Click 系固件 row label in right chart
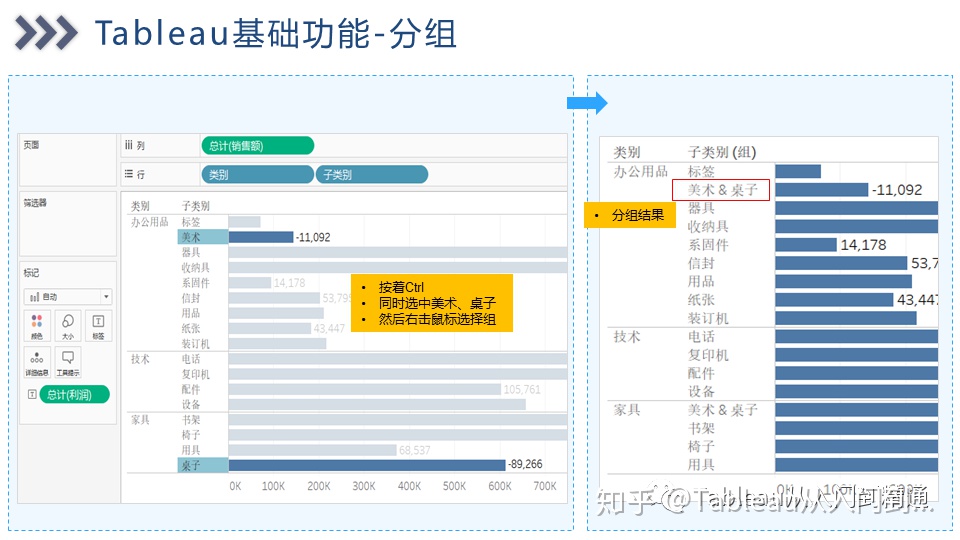Viewport: 960px width, 540px height. pos(708,245)
